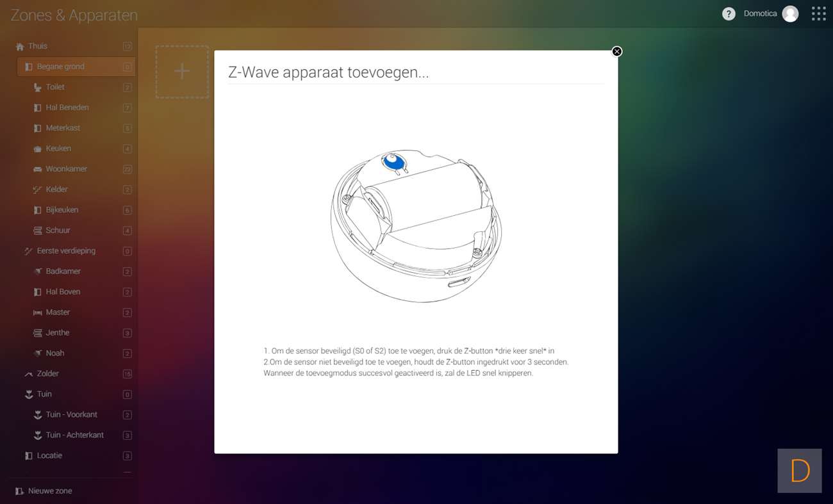This screenshot has width=833, height=504.
Task: Open the Domotica user account menu
Action: [771, 14]
